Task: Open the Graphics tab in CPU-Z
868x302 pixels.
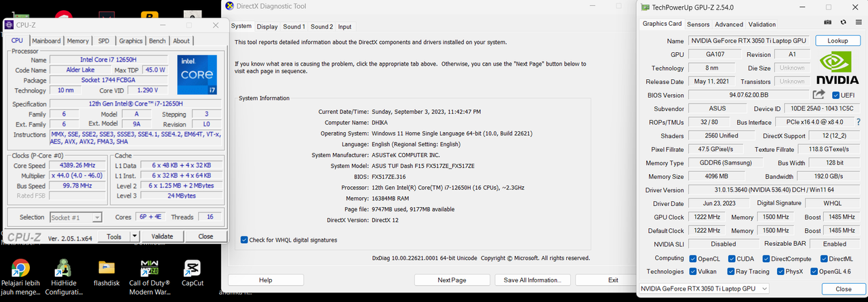Action: 131,41
